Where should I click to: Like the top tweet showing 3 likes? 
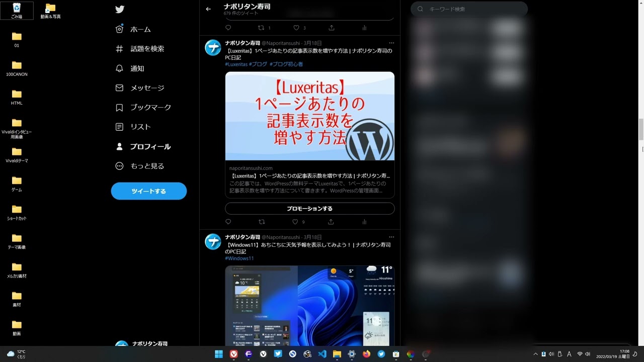[296, 28]
